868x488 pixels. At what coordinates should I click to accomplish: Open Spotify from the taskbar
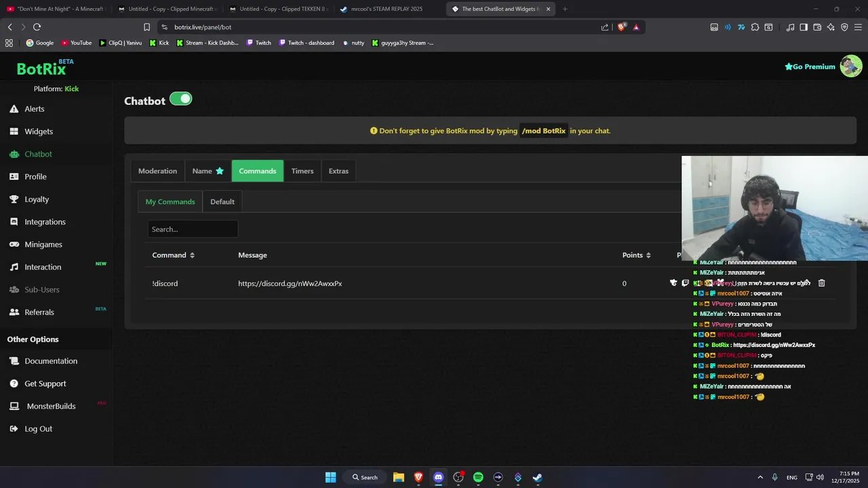pyautogui.click(x=478, y=477)
